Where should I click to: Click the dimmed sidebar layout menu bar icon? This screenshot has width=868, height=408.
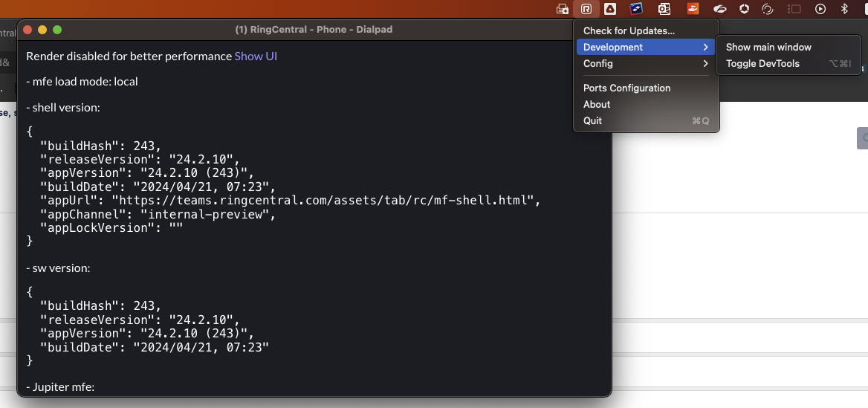tap(794, 9)
